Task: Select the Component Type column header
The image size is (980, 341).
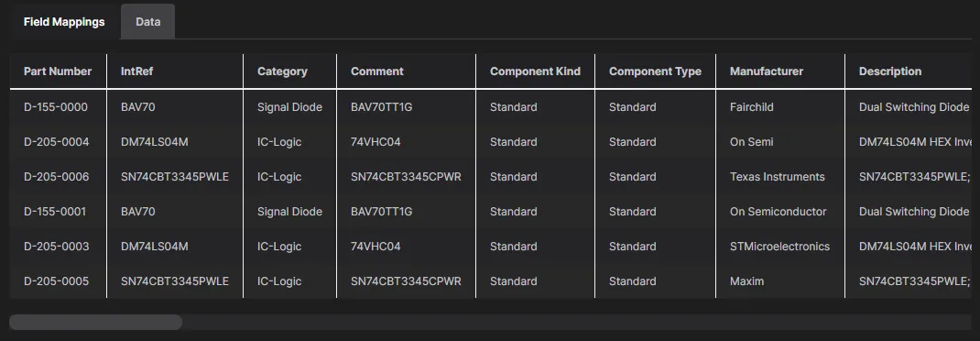Action: 655,71
